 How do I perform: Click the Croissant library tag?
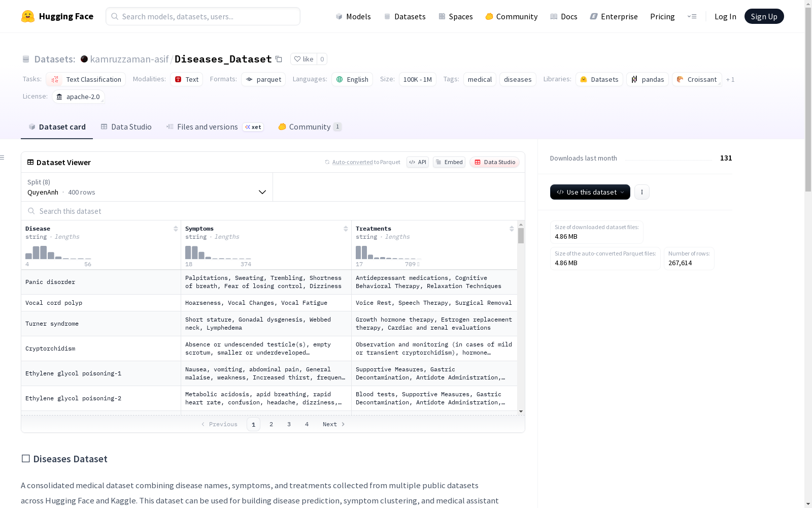(697, 79)
